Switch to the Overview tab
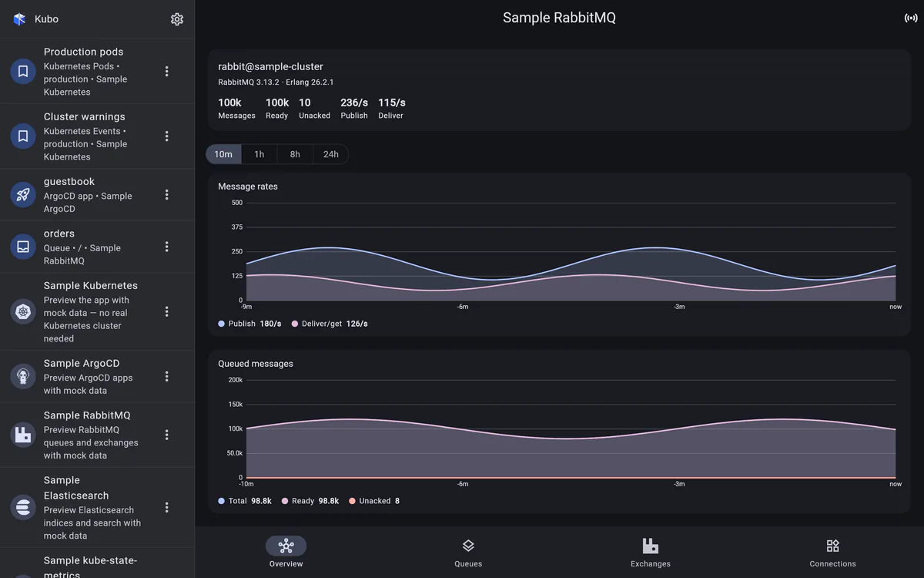924x578 pixels. [286, 552]
